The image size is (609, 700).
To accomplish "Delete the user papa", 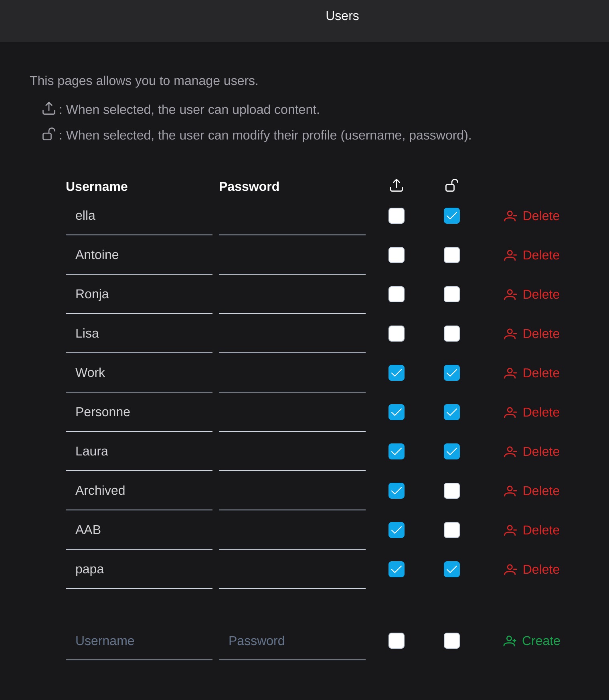I will pos(532,569).
